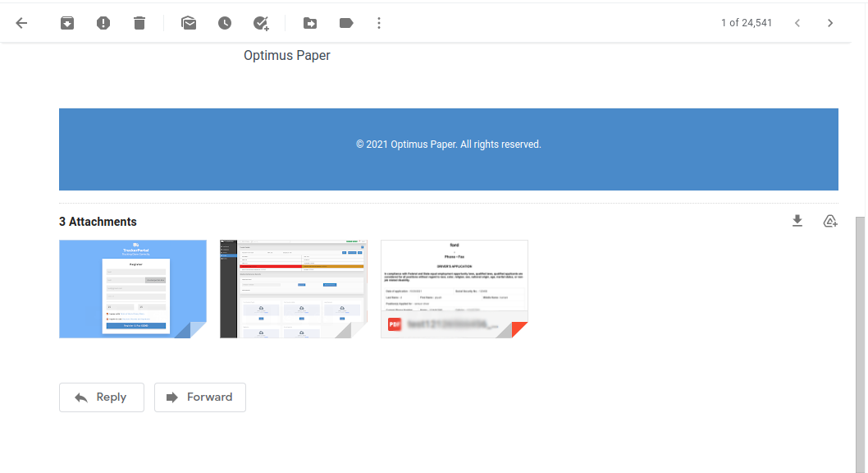Download all attachments
Screen dimensions: 868x473
click(x=797, y=221)
